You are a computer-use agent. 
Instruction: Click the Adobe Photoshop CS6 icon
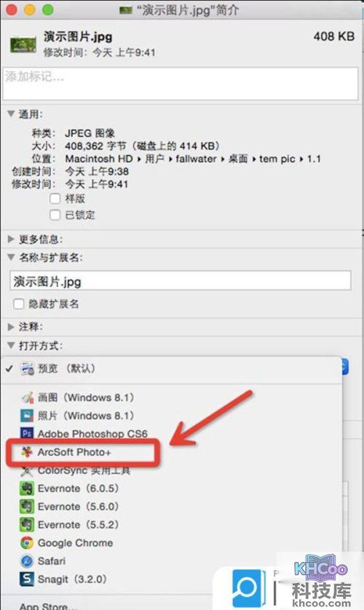tap(27, 433)
